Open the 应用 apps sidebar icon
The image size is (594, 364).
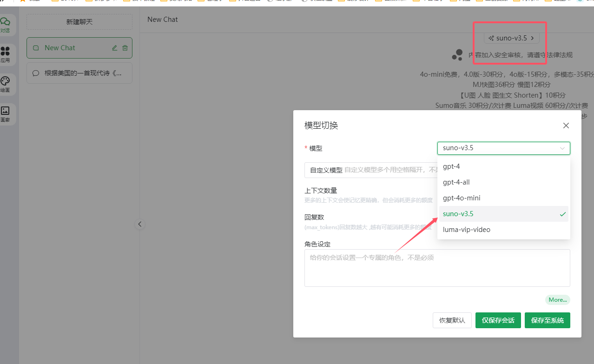(x=6, y=54)
